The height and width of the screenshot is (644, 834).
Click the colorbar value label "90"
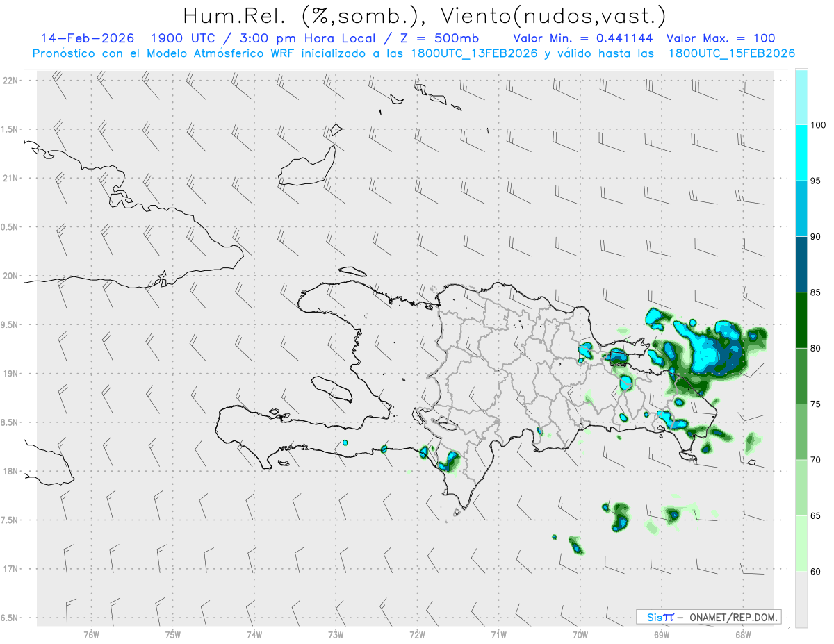pos(816,237)
